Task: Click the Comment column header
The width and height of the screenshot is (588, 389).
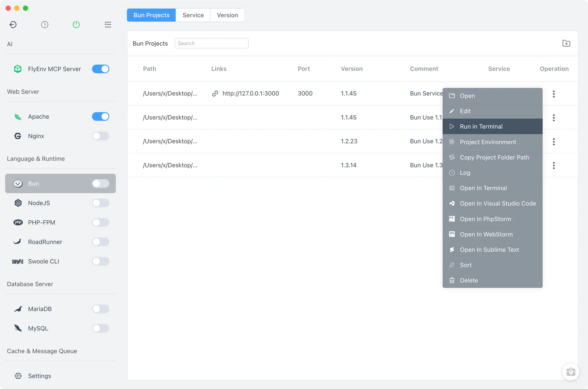Action: 424,69
